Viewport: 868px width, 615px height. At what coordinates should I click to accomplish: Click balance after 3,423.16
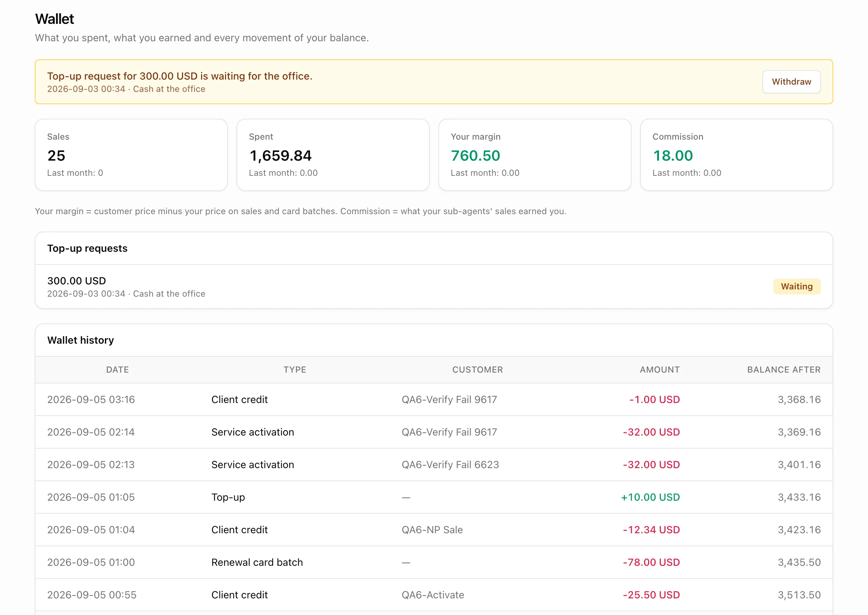tap(799, 530)
